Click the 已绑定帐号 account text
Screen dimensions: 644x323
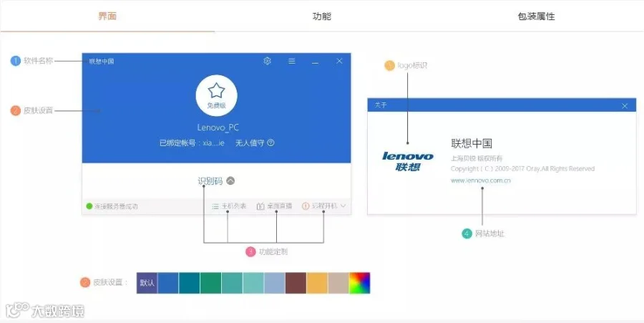pos(192,143)
